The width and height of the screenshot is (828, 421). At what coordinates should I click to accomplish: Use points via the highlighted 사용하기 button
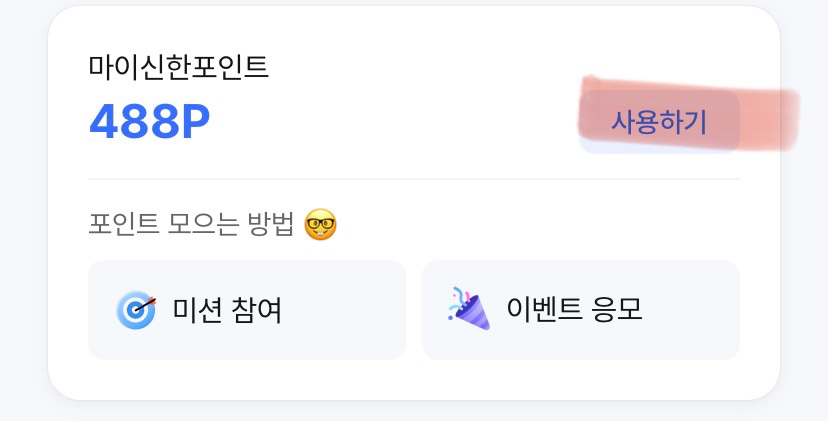click(x=659, y=122)
